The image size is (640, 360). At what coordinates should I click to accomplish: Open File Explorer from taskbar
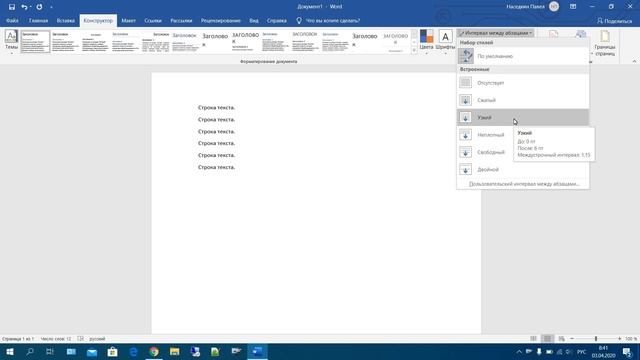point(174,352)
